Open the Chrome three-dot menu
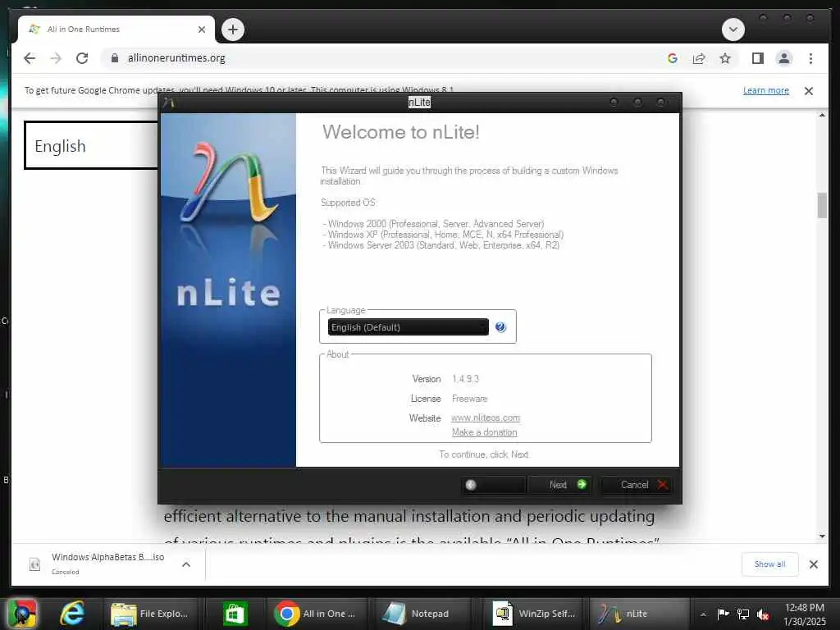The image size is (840, 630). pos(810,58)
